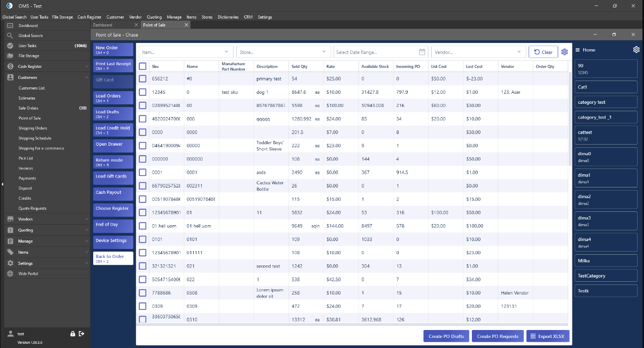Select the Milka category tile

[605, 261]
